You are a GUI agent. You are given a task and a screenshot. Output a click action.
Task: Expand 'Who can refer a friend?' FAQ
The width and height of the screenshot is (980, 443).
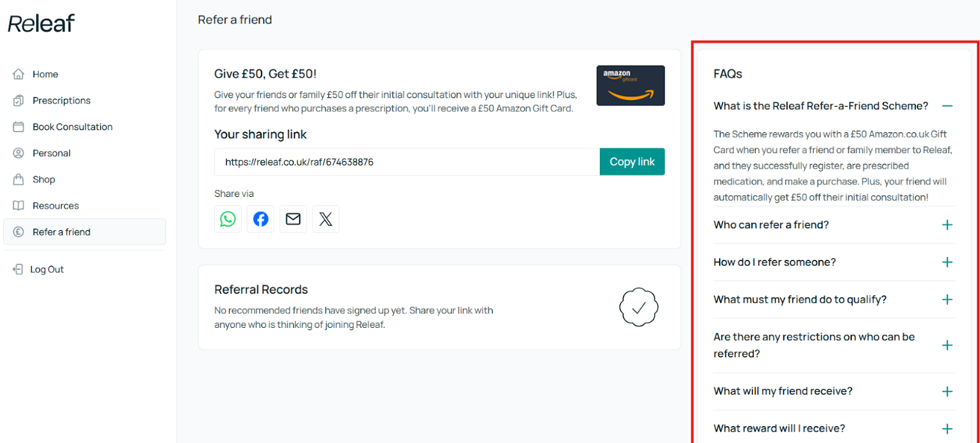point(834,225)
